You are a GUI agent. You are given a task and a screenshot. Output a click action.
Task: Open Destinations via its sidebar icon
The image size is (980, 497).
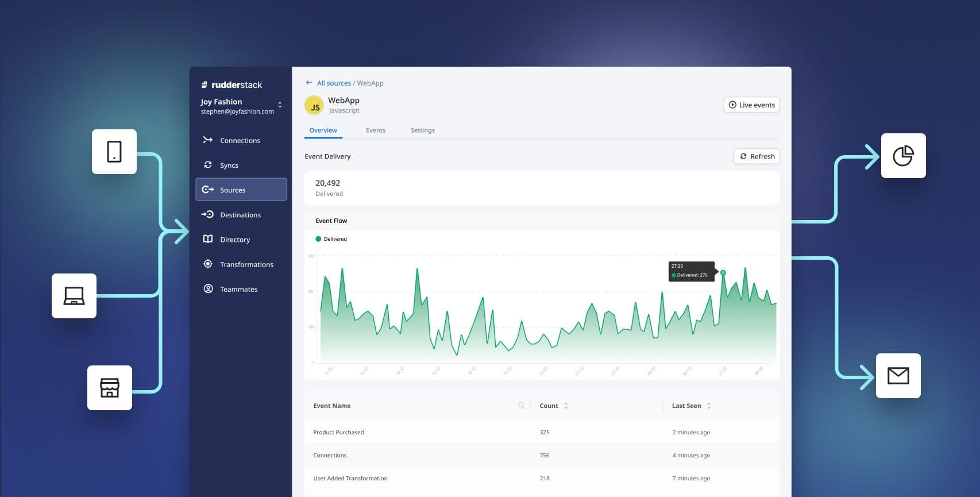pyautogui.click(x=208, y=214)
